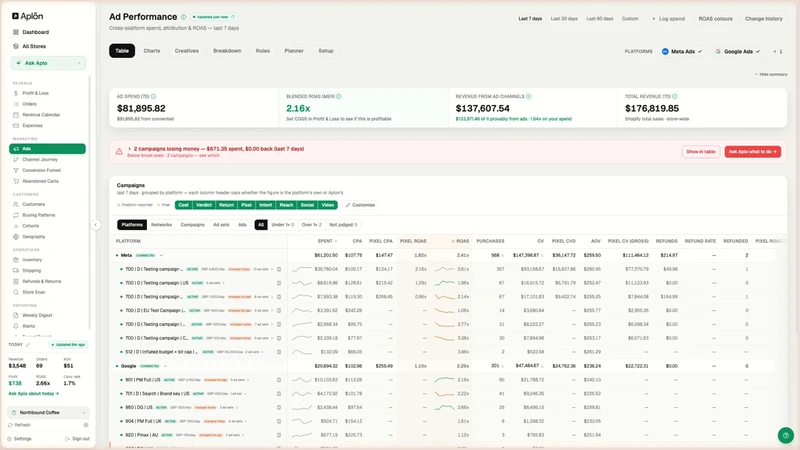Click the Geography globe icon
Viewport: 800px width, 450px height.
coord(16,237)
